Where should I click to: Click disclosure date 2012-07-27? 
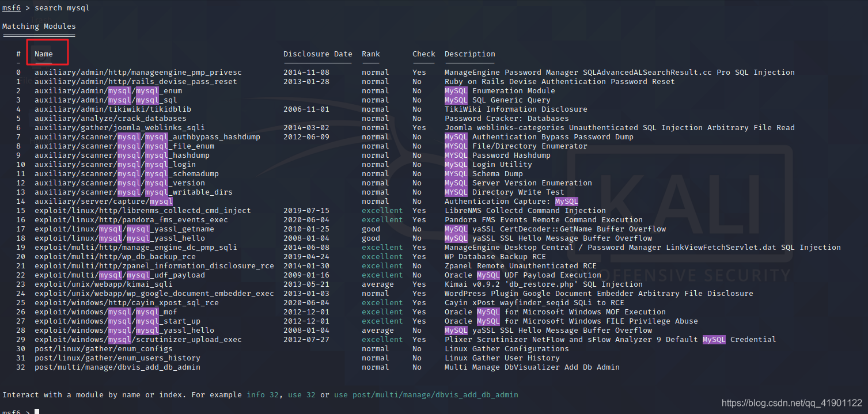coord(306,340)
